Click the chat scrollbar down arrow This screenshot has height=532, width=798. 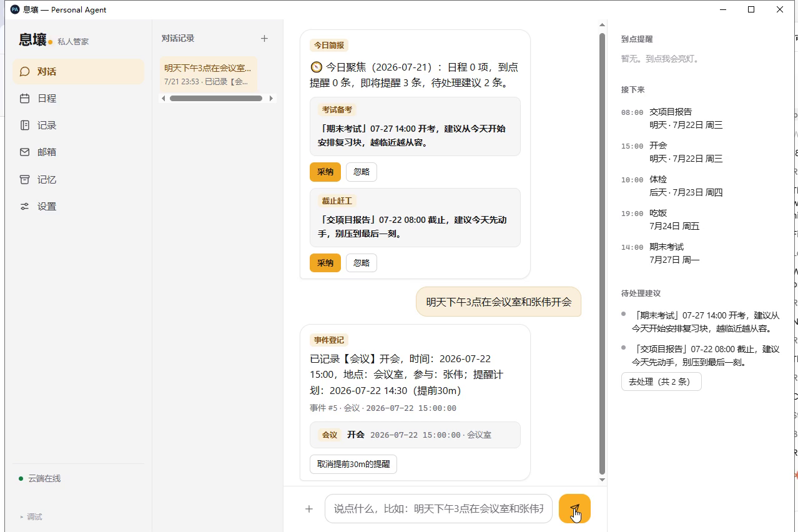click(603, 480)
